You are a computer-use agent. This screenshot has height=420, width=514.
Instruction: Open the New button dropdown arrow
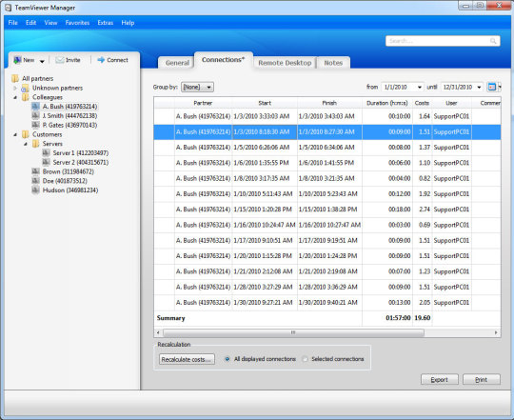coord(42,61)
